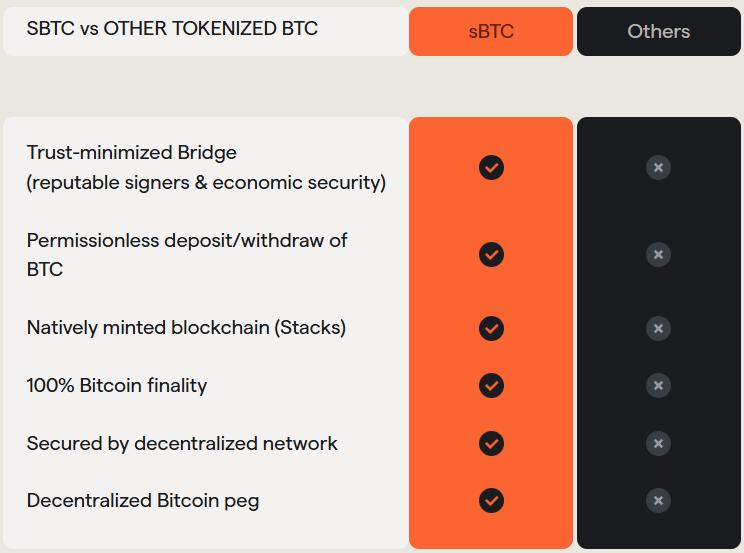
Task: Click the Permissionless deposit/withdraw of BTC label
Action: (x=187, y=255)
